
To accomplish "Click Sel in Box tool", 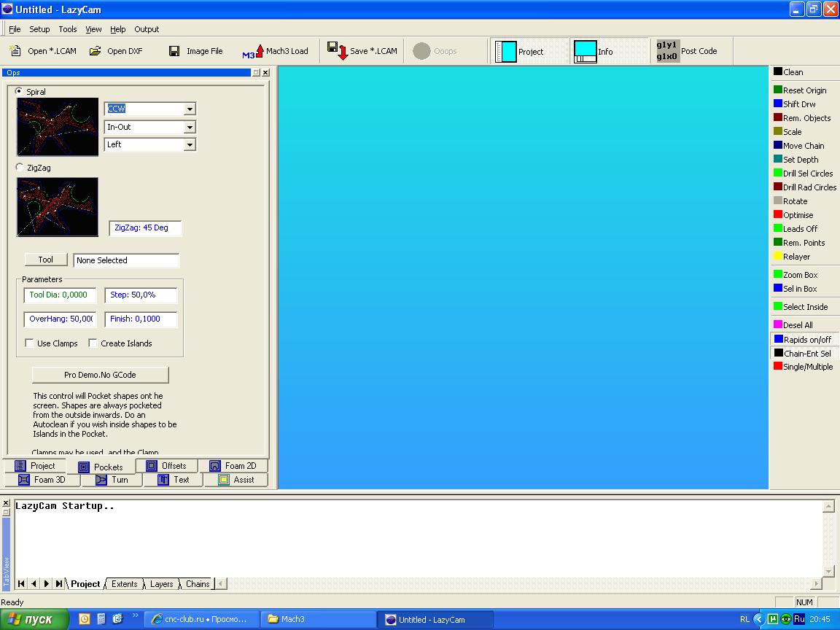I will pos(795,289).
